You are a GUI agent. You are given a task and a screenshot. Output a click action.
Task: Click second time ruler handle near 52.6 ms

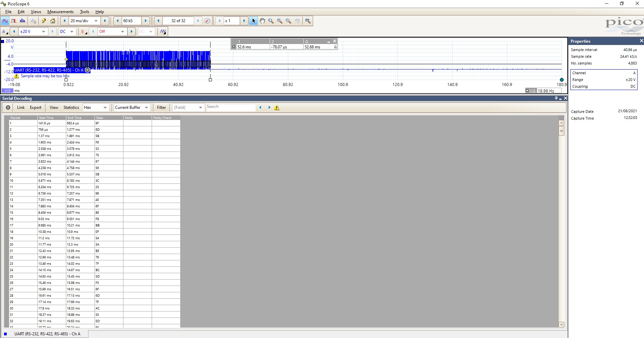[x=211, y=80]
